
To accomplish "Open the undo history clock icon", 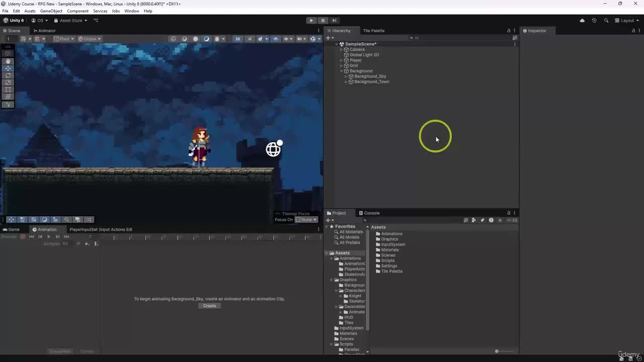I will [594, 21].
